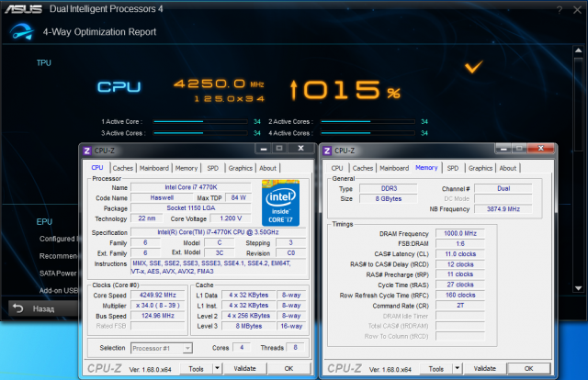Click the 2 Active Cores ratio bar
The width and height of the screenshot is (588, 380).
(x=367, y=121)
